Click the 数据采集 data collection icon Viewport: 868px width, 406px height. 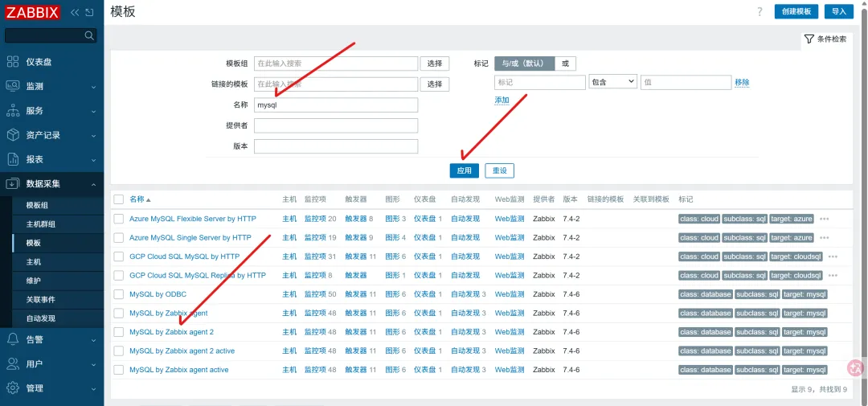tap(13, 184)
